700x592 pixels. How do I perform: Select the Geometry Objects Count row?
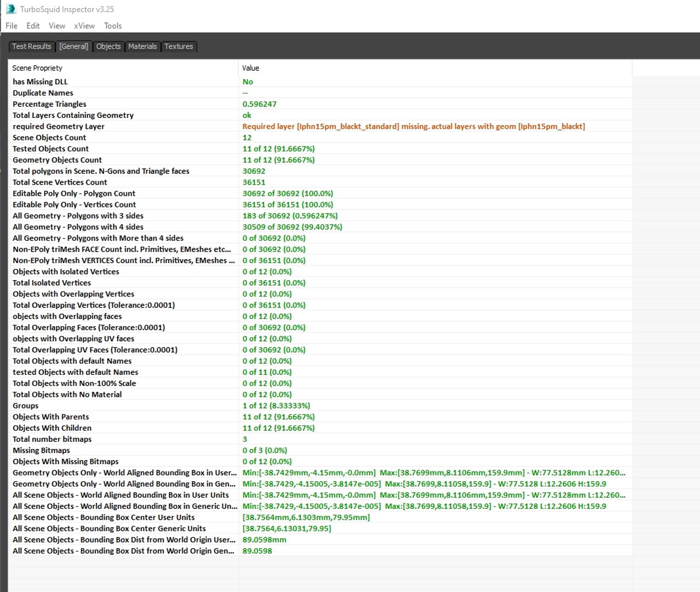pyautogui.click(x=320, y=160)
